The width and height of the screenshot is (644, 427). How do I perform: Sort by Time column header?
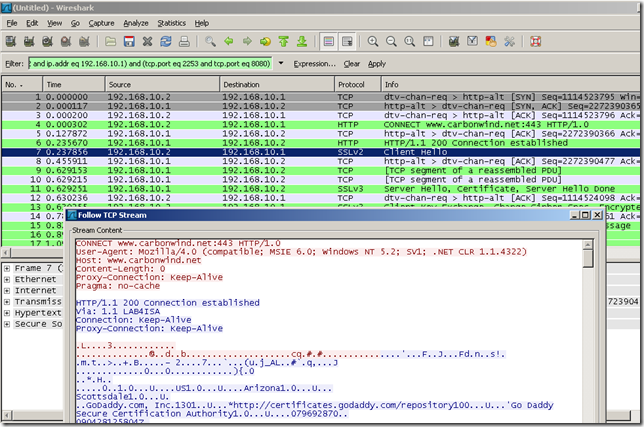pos(74,85)
